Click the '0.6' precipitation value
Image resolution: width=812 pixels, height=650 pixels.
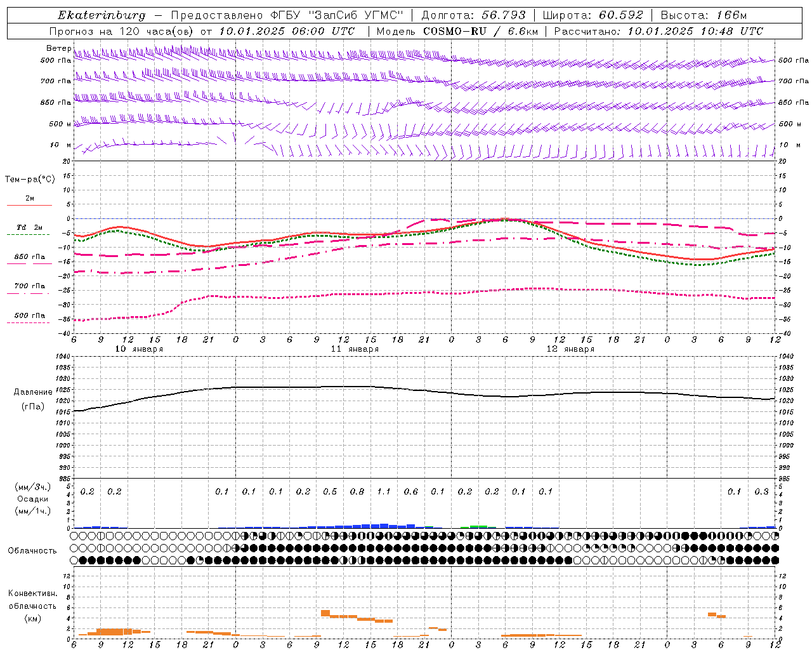(411, 491)
